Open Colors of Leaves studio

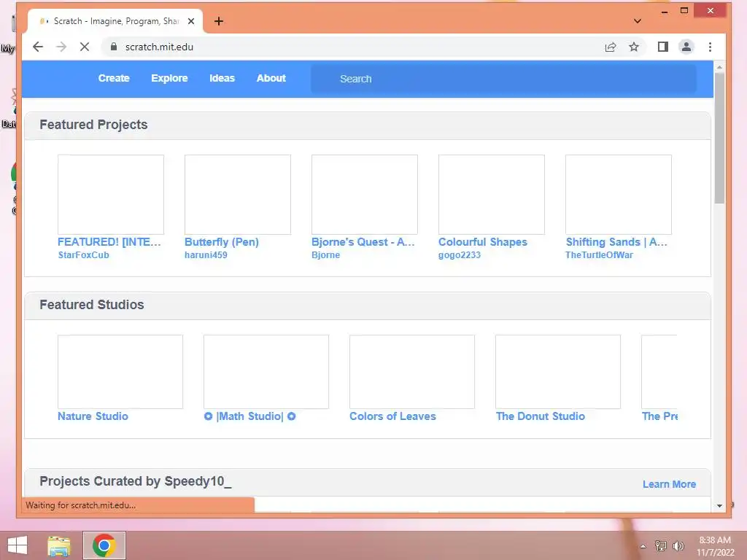point(392,416)
